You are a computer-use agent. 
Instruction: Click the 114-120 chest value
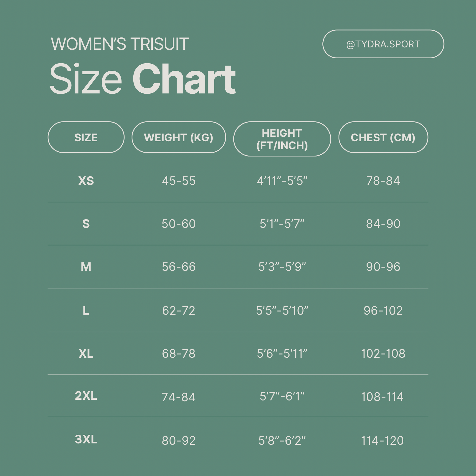click(382, 441)
